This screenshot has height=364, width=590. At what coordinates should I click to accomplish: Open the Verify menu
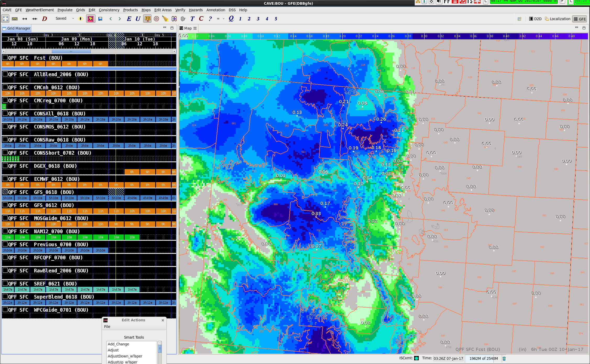[x=180, y=10]
